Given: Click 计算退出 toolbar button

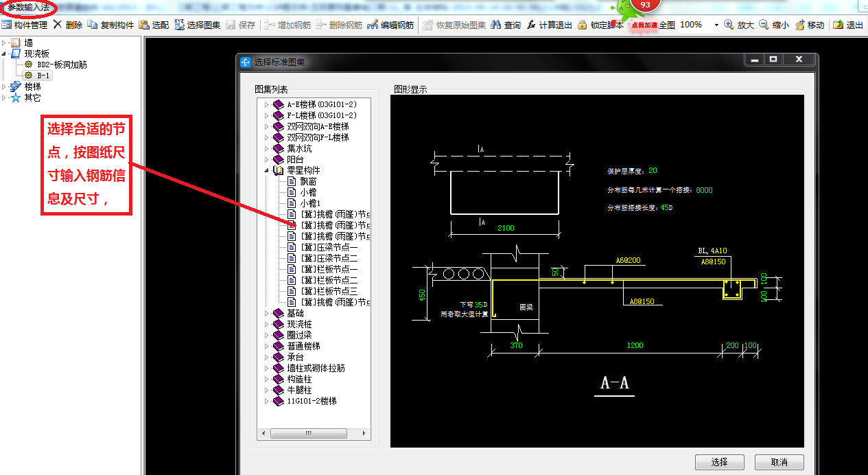Looking at the screenshot, I should coord(549,25).
